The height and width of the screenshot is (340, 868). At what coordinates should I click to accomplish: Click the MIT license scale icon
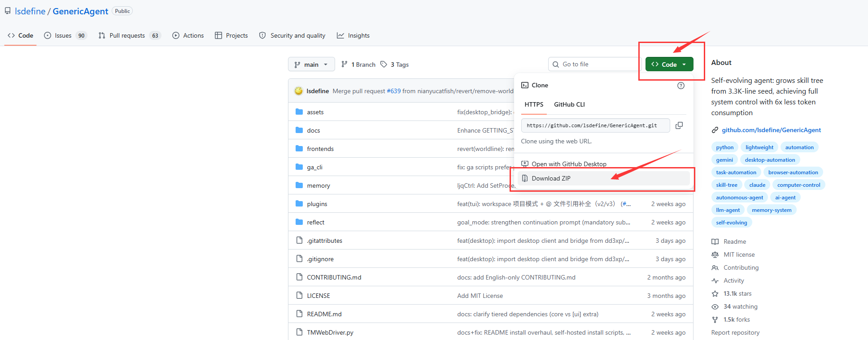click(715, 254)
